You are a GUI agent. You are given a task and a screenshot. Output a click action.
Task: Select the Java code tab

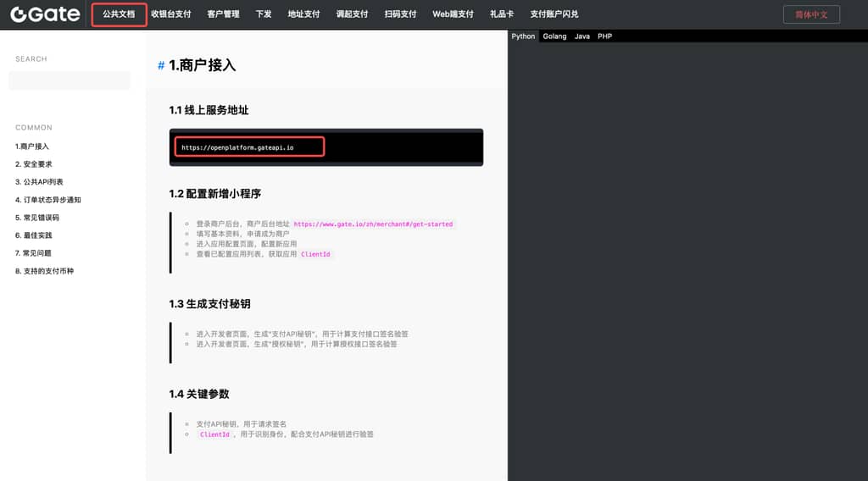click(582, 36)
